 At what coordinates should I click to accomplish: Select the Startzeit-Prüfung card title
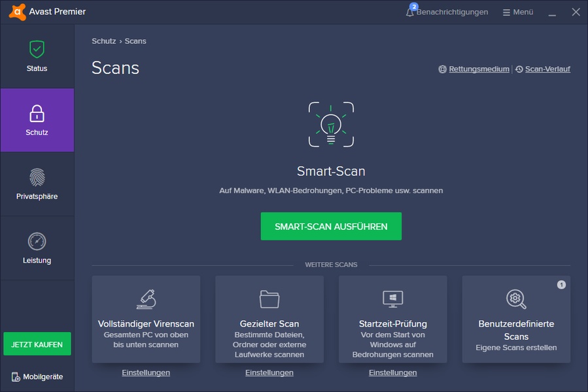tap(392, 323)
